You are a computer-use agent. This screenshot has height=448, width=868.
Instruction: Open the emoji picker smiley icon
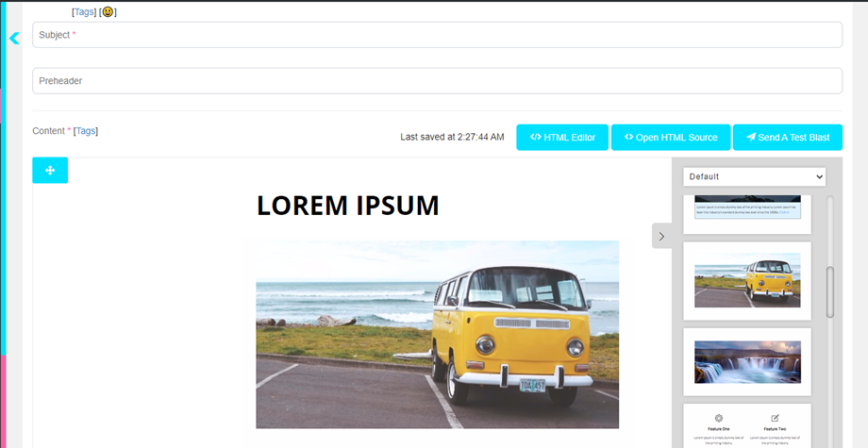(108, 12)
